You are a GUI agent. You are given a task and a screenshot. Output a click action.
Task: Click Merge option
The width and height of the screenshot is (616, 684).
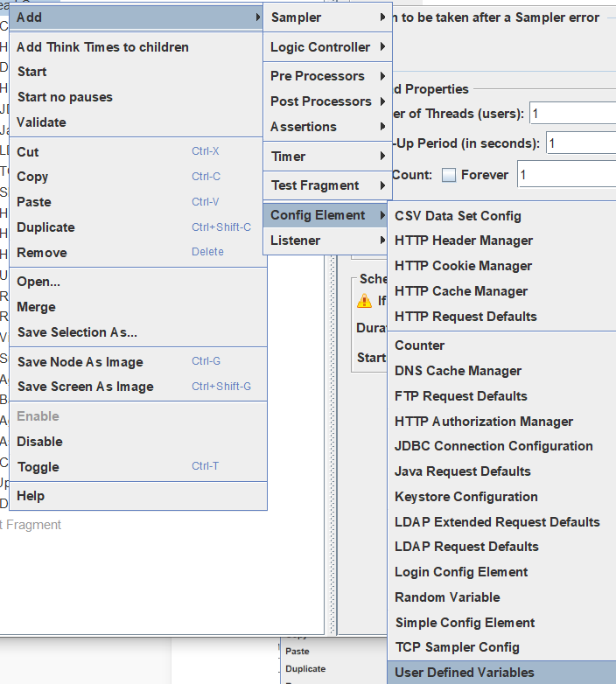click(138, 307)
